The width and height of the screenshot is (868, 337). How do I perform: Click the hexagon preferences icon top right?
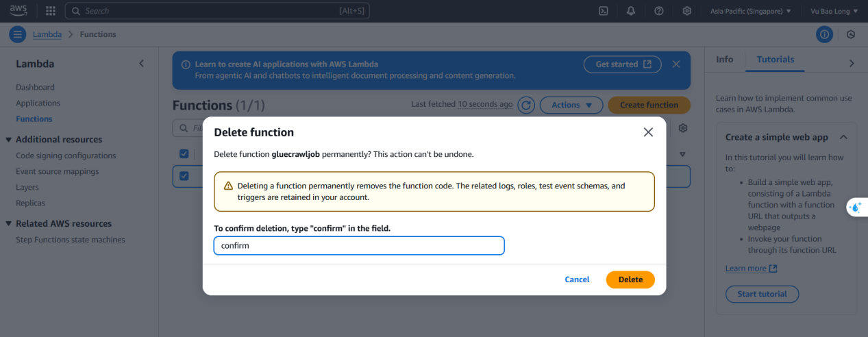click(851, 34)
